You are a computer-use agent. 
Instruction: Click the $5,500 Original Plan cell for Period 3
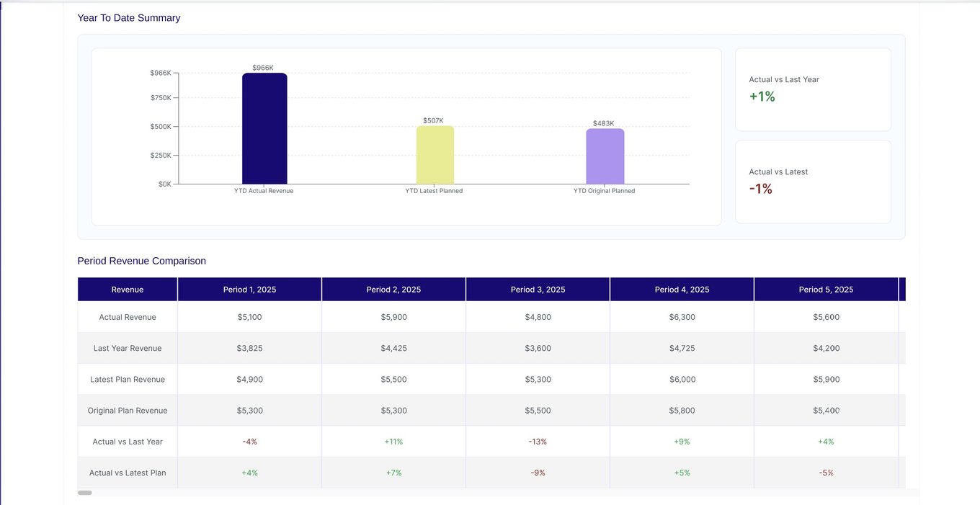[538, 411]
